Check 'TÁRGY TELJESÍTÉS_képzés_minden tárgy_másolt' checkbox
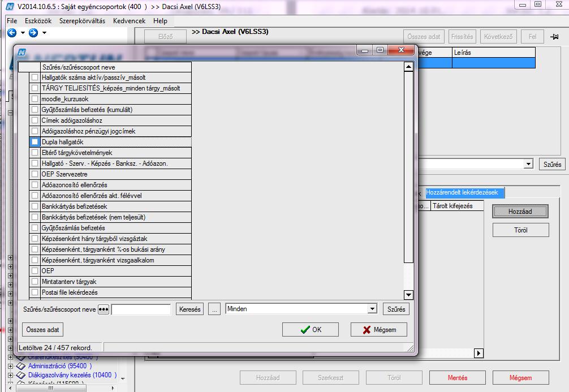The width and height of the screenshot is (569, 392). tap(35, 88)
